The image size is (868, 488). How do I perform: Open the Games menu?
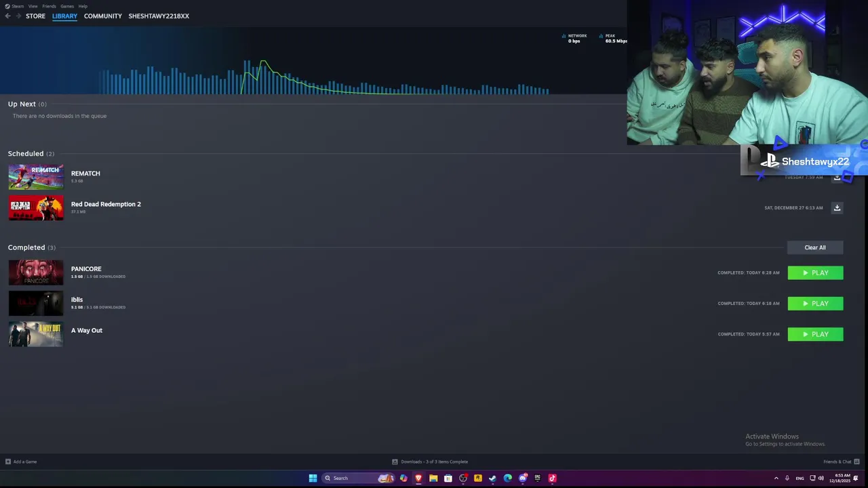click(67, 6)
